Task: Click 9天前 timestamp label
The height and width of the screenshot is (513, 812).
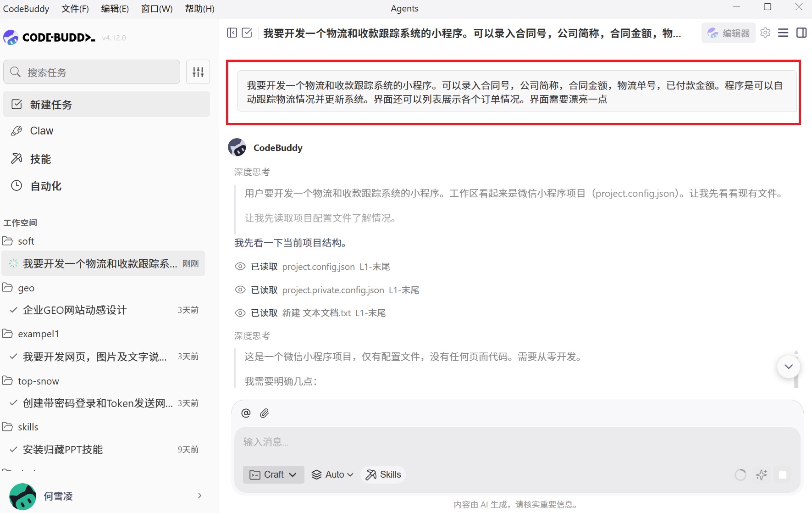Action: (188, 450)
